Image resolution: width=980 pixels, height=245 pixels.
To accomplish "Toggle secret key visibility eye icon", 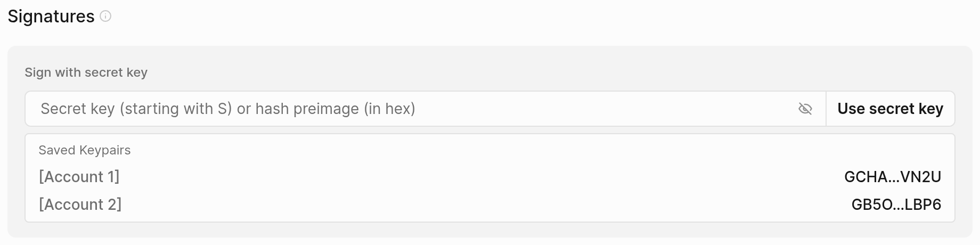I will tap(805, 109).
